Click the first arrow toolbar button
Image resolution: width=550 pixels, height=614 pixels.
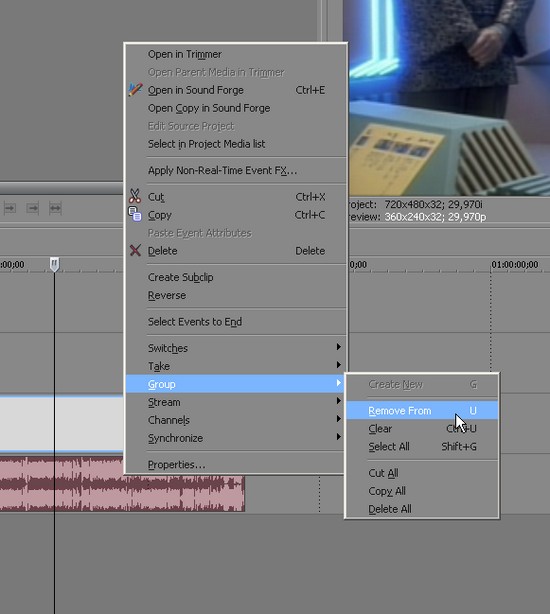coord(10,208)
